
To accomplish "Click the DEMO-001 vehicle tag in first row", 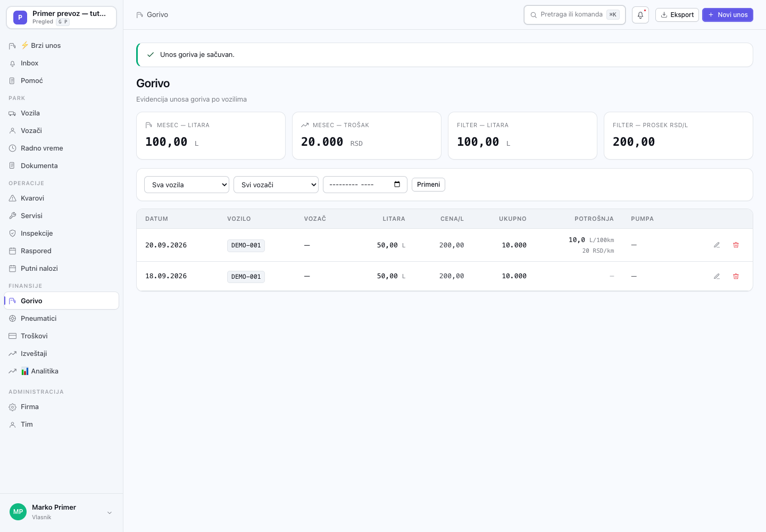I will click(246, 246).
